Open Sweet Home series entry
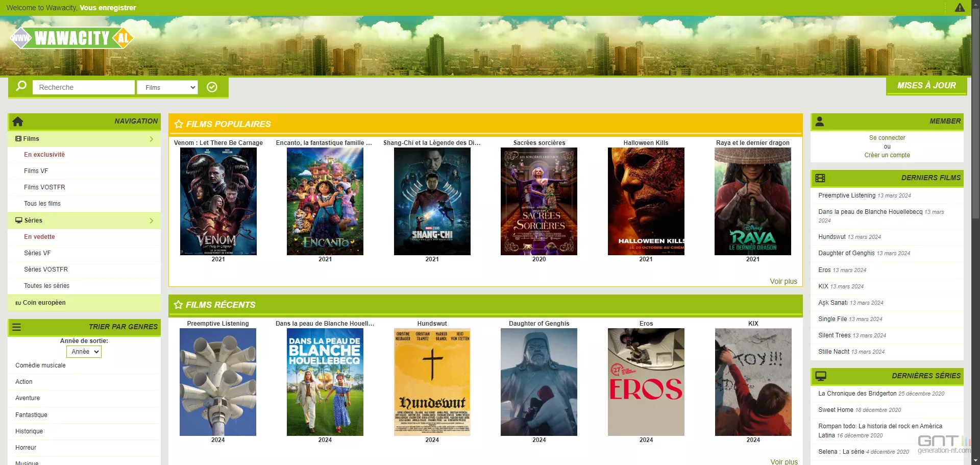The height and width of the screenshot is (465, 980). 836,410
